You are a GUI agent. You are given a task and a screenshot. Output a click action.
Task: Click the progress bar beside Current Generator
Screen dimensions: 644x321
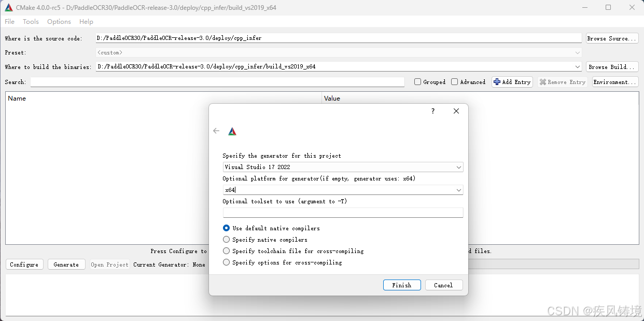pyautogui.click(x=553, y=264)
